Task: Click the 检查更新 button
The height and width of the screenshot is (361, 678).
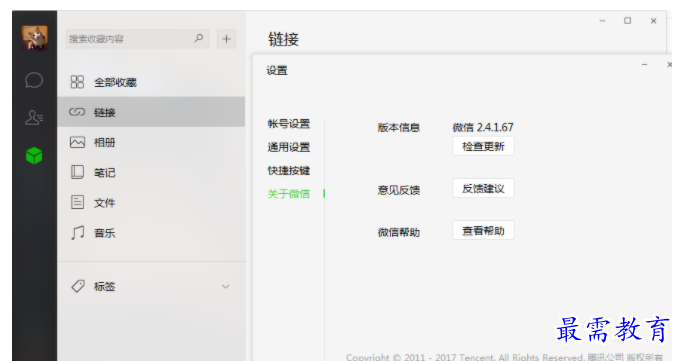Action: tap(483, 146)
